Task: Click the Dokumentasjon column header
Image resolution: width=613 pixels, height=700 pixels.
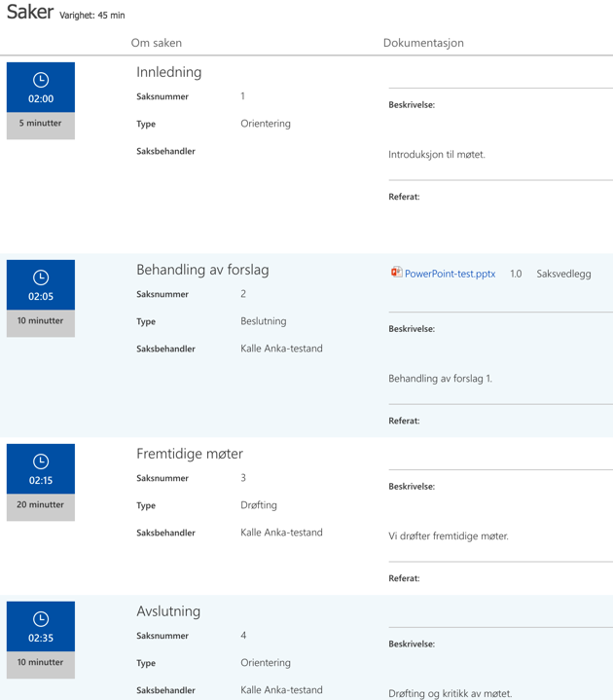Action: pos(423,43)
